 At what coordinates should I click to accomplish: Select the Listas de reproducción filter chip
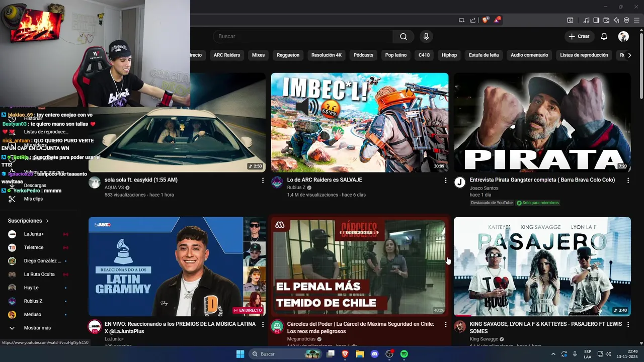[x=584, y=55]
